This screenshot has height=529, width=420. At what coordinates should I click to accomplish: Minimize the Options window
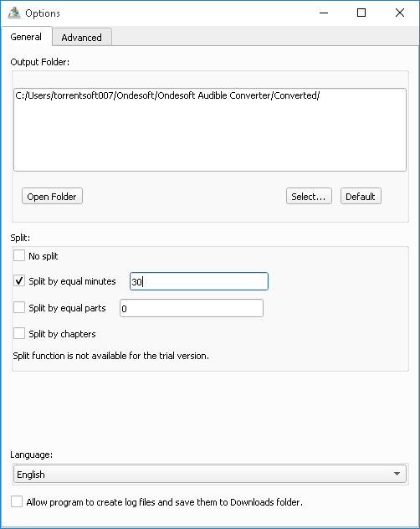(x=324, y=13)
